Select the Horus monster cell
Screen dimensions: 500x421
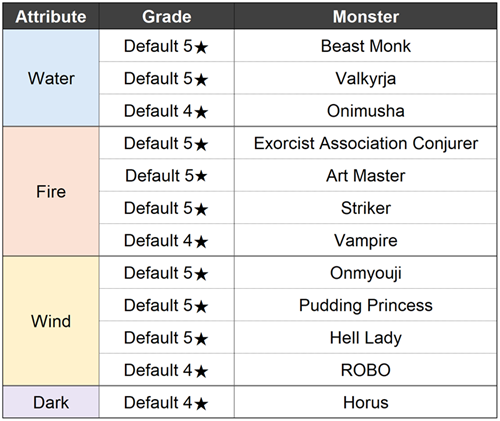(366, 402)
